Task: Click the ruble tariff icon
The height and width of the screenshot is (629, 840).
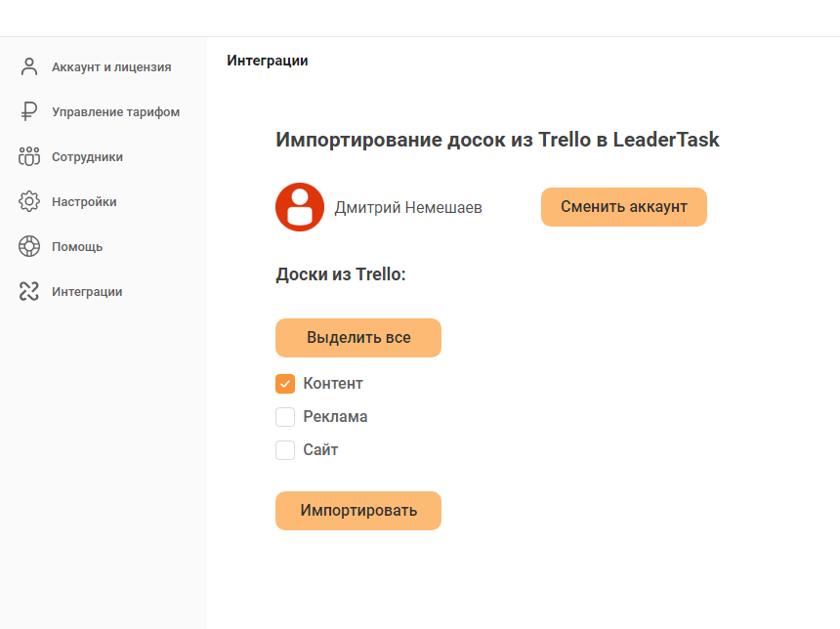Action: (x=29, y=112)
